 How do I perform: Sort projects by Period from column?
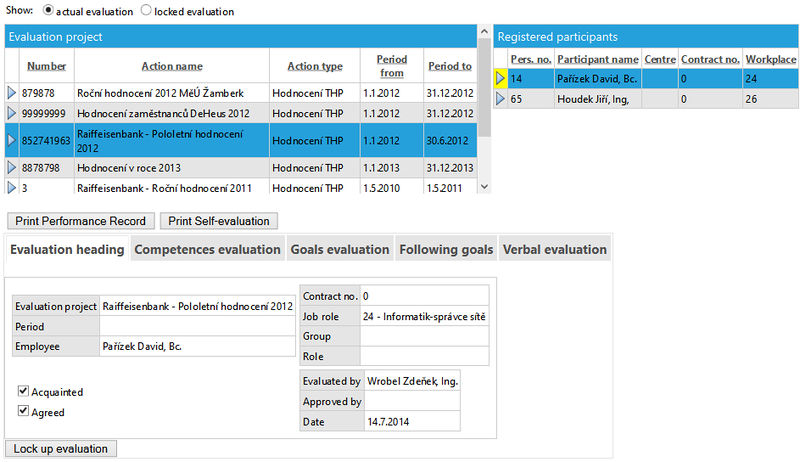click(392, 66)
